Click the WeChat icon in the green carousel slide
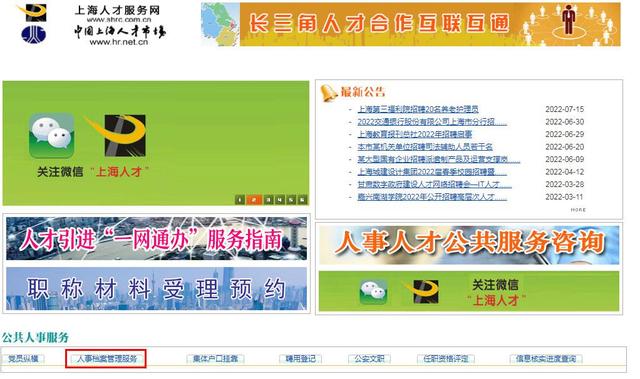The image size is (640, 379). (x=52, y=136)
